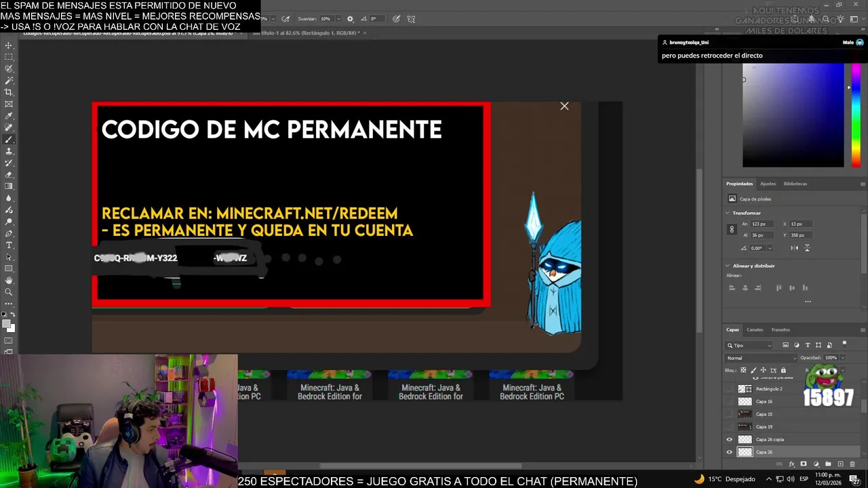Open the rotation angle dropdown in Transformar

(x=770, y=248)
